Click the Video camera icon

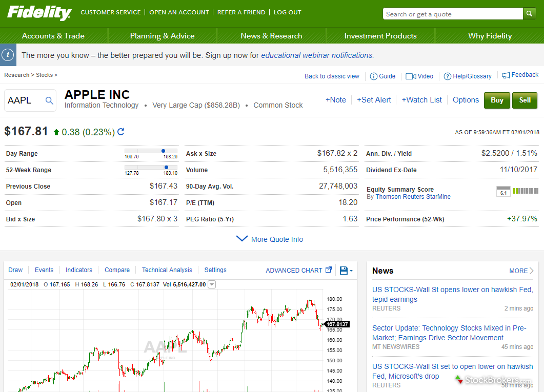pos(411,76)
